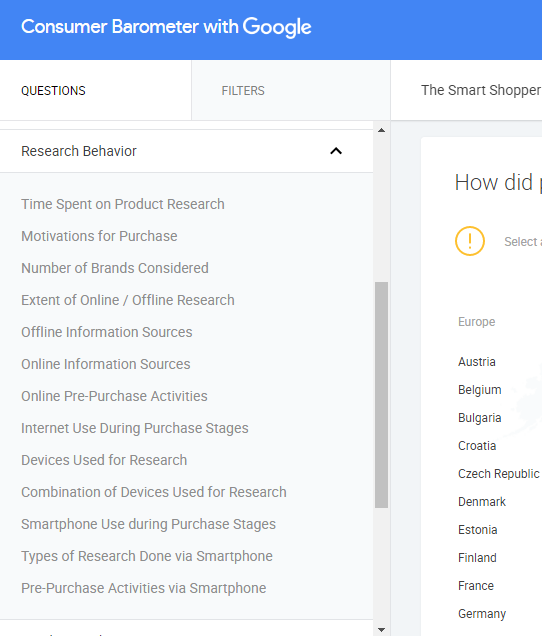
Task: Select Austria in the country list
Action: (x=477, y=362)
